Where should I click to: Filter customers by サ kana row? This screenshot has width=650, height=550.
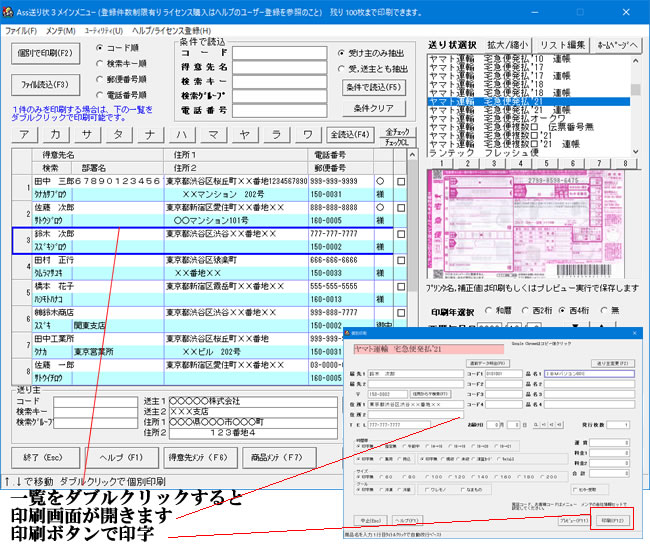pos(88,134)
